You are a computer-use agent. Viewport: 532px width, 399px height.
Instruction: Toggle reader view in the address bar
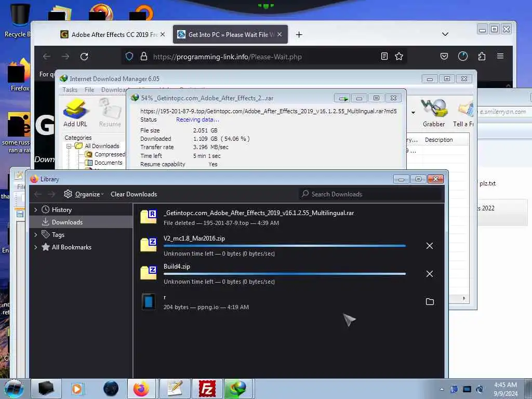(384, 56)
